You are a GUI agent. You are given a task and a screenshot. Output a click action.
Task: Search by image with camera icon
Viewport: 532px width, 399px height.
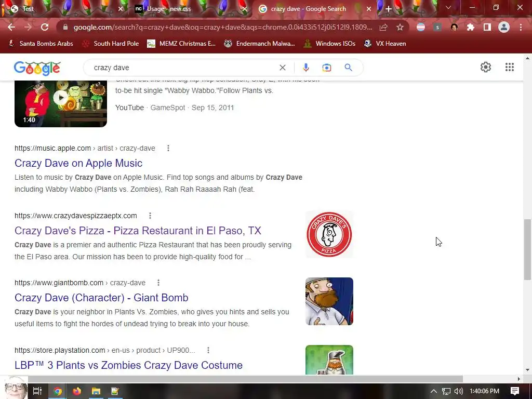326,68
